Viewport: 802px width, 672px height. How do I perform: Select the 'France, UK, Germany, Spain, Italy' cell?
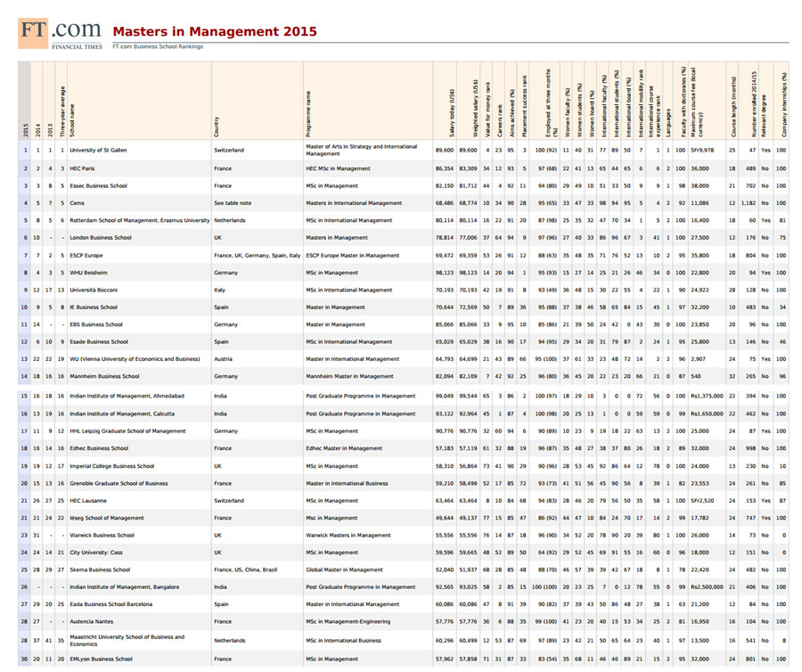(x=258, y=256)
